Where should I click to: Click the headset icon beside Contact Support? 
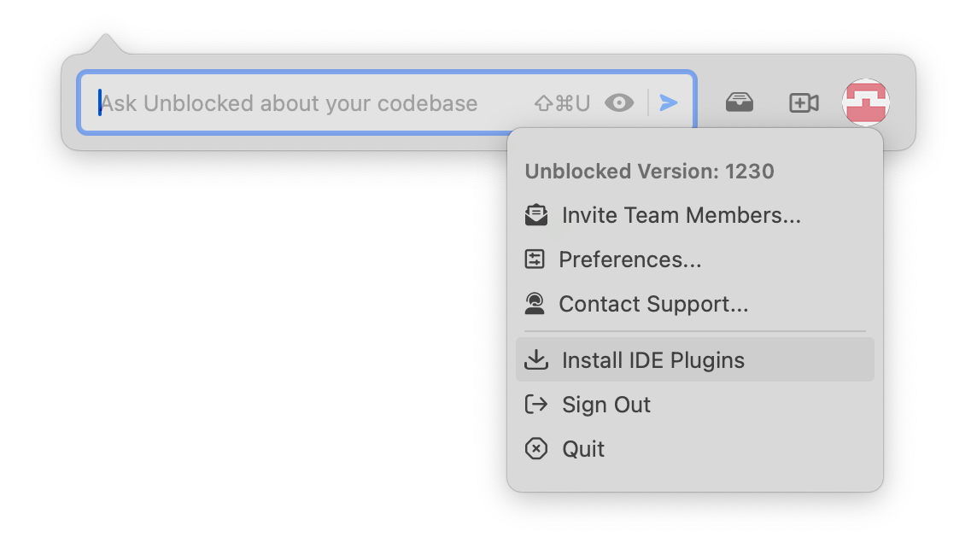pos(535,304)
